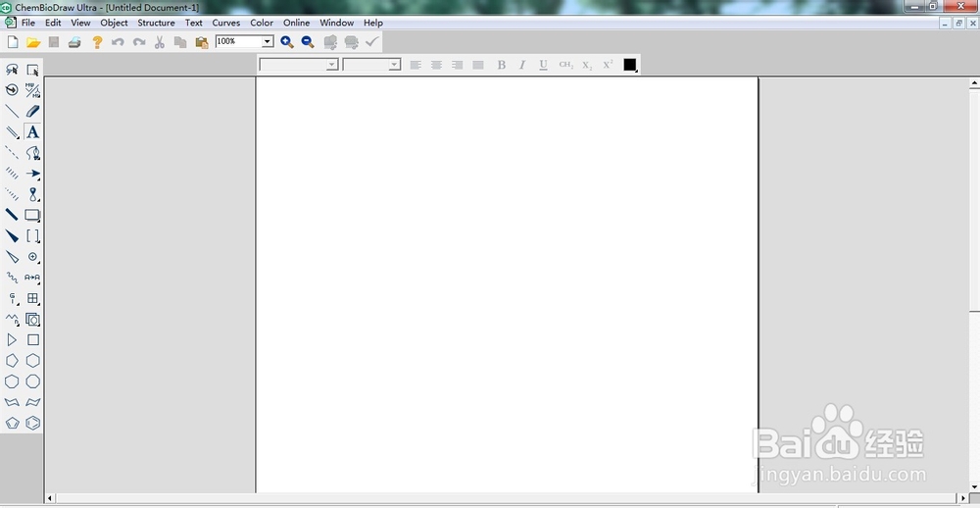Set text alignment to left
The image size is (980, 508).
tap(416, 65)
